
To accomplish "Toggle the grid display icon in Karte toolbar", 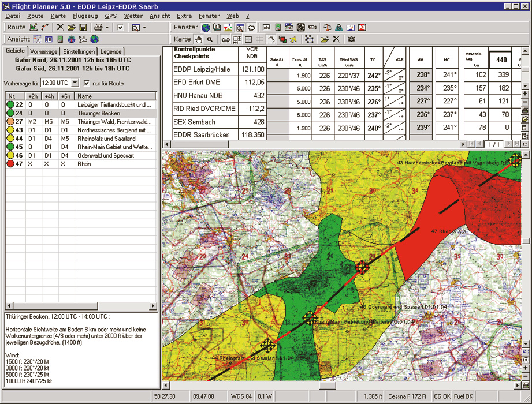I will coord(259,40).
